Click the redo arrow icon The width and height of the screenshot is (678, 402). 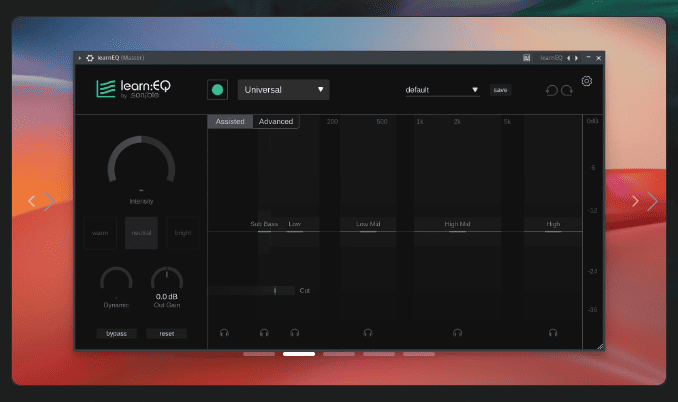567,90
